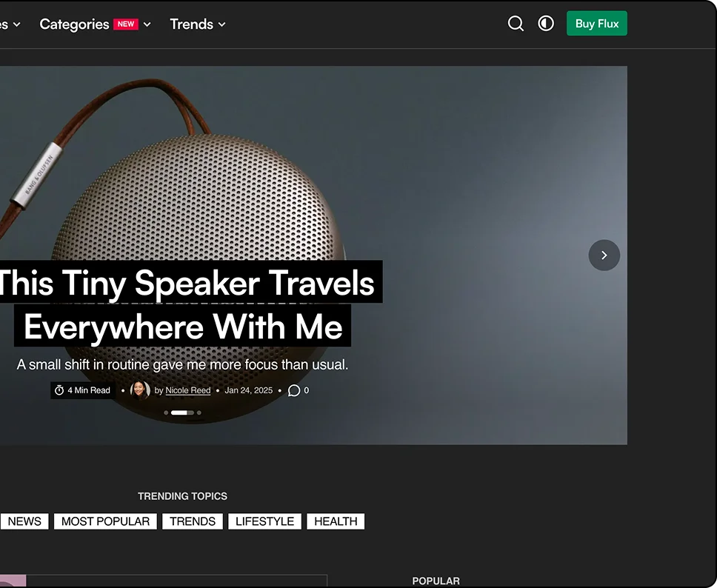Select the MOST POPULAR topic tag
The width and height of the screenshot is (717, 588).
click(105, 521)
